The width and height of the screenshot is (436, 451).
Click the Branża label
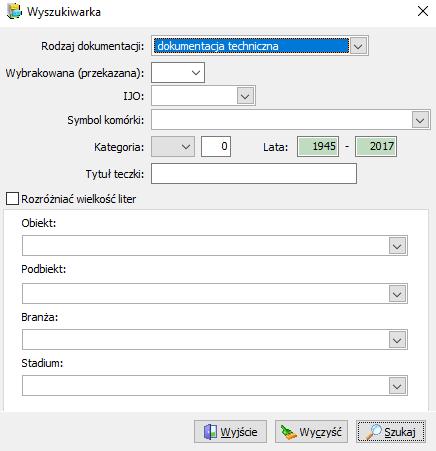pos(40,317)
